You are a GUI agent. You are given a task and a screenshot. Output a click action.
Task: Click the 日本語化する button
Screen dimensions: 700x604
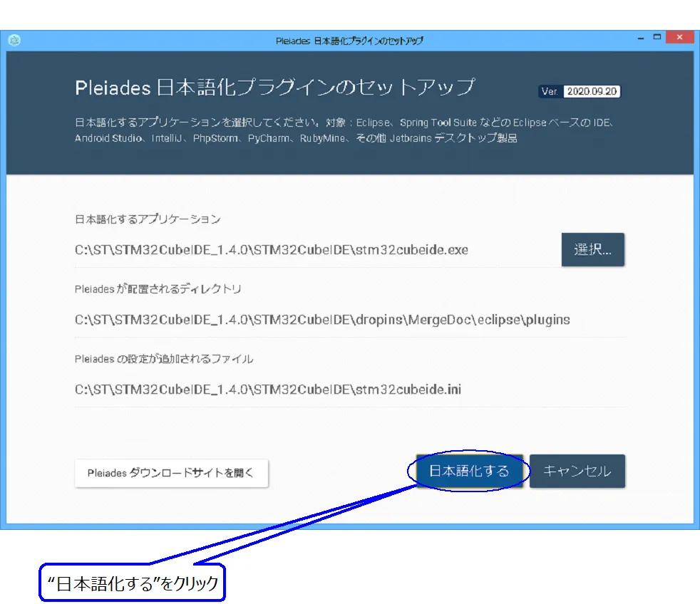(469, 471)
